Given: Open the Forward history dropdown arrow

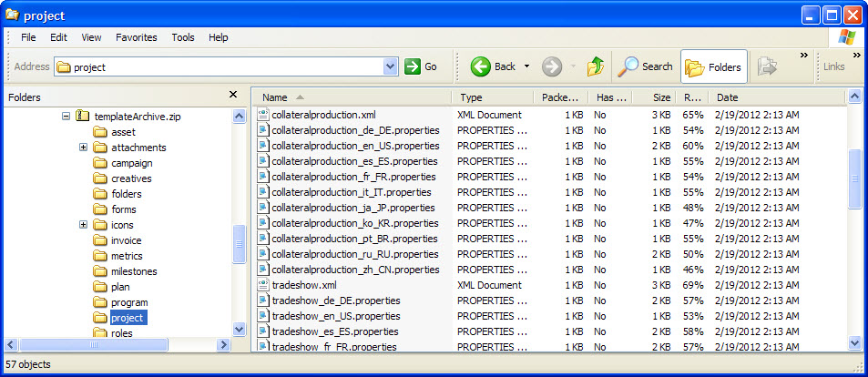Looking at the screenshot, I should pos(573,67).
